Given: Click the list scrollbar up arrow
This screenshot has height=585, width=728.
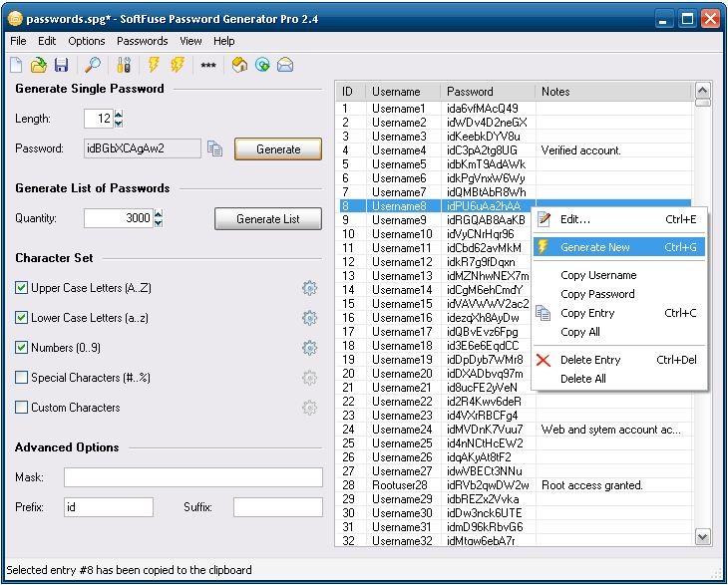Looking at the screenshot, I should click(x=702, y=91).
